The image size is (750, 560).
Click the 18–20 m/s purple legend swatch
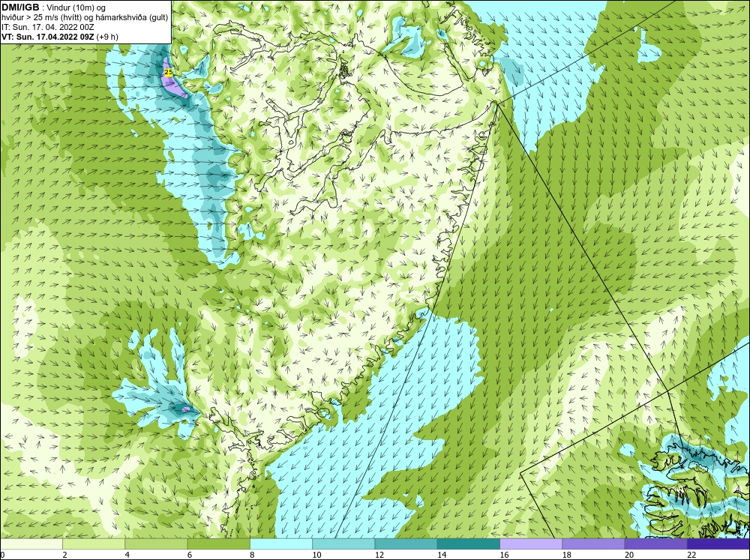(x=593, y=544)
